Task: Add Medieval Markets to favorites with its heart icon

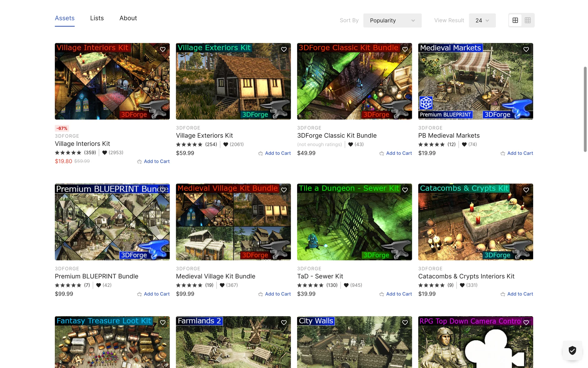Action: (526, 49)
